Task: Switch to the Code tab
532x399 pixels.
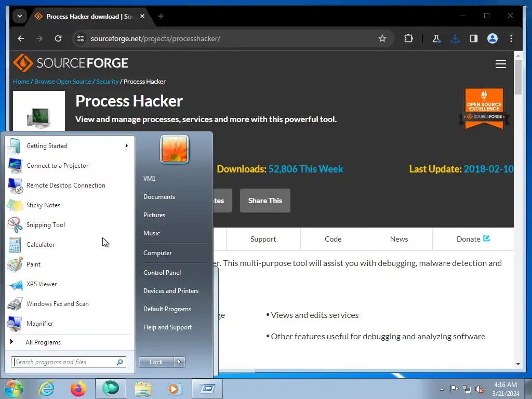Action: click(333, 239)
